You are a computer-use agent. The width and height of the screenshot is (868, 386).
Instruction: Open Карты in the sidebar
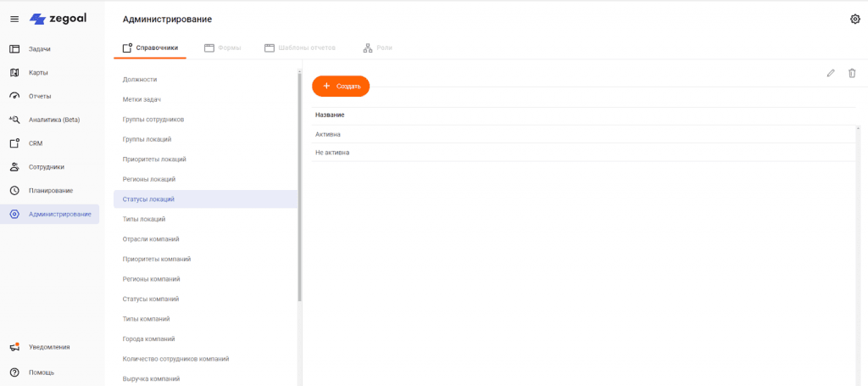(38, 73)
